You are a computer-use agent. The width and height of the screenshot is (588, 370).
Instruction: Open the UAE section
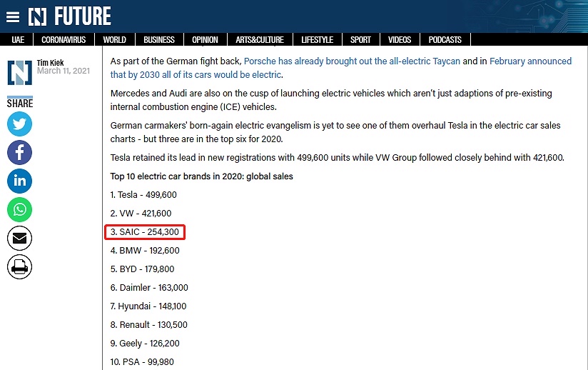18,40
